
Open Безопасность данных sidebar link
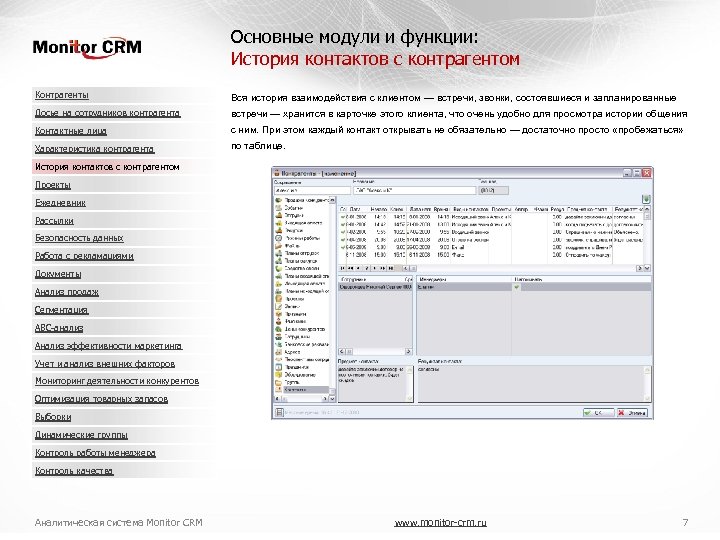click(x=79, y=238)
